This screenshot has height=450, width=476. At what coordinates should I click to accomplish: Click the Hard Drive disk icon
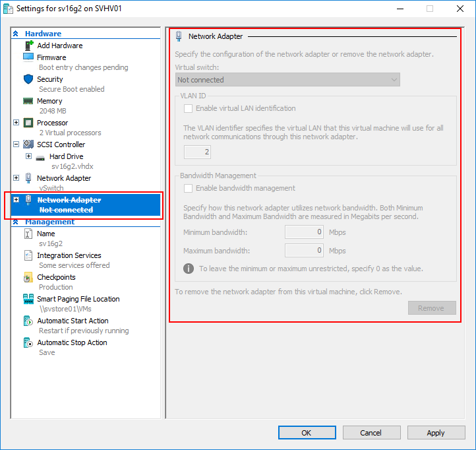click(40, 158)
